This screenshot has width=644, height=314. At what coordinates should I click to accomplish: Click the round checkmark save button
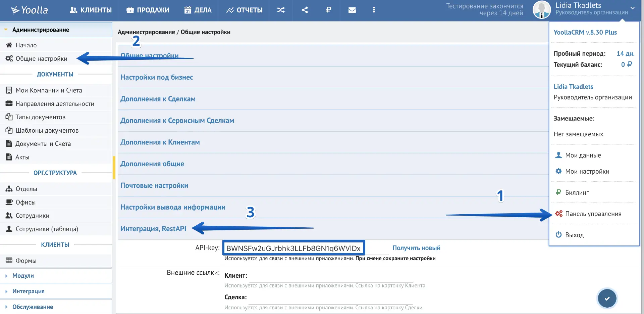[x=607, y=298]
